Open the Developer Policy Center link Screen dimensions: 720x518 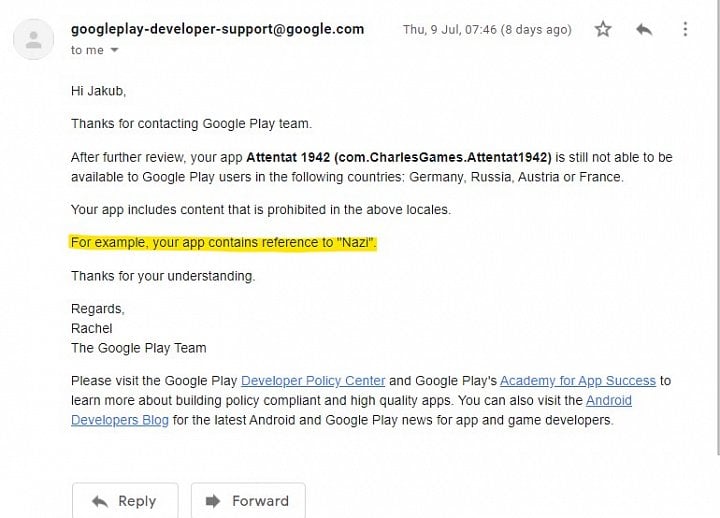(313, 381)
